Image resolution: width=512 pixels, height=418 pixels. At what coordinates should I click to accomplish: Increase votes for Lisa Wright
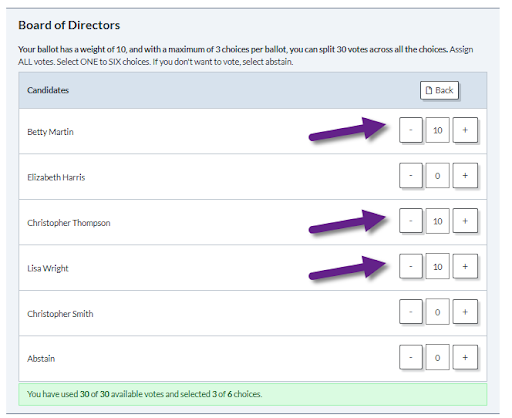[465, 266]
